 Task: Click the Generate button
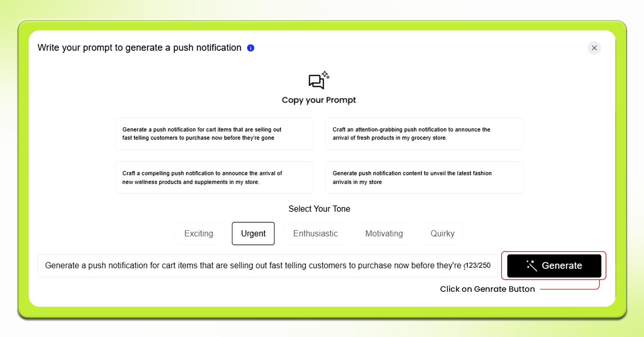[x=554, y=266]
